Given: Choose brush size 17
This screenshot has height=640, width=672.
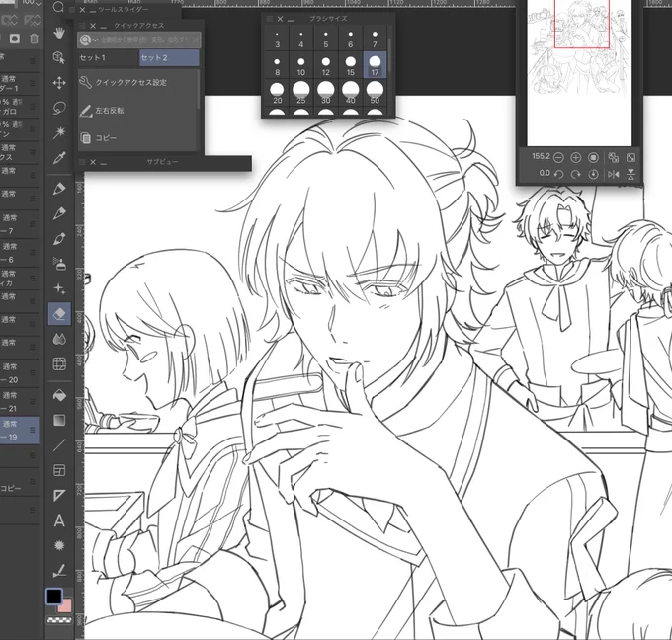Looking at the screenshot, I should pos(375,65).
